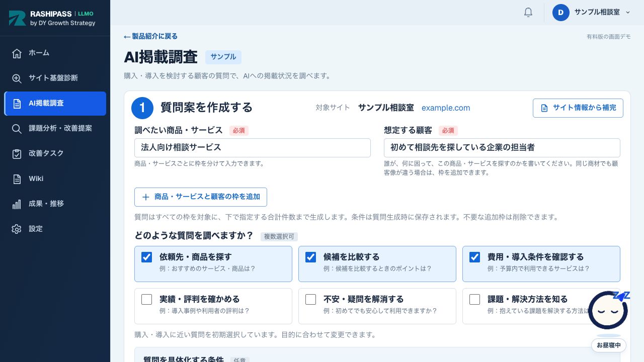Open the 課題分析・改善提案 menu item
Screen dimensions: 644x362
[55, 129]
